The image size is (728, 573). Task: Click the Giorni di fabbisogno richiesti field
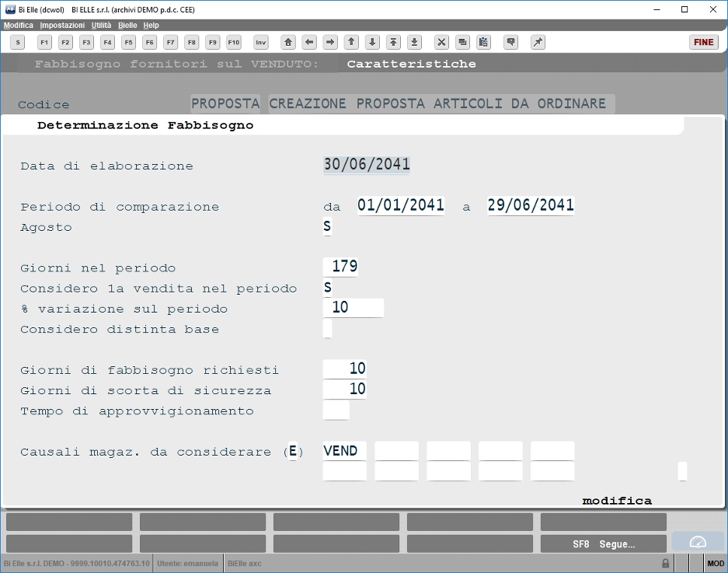pos(344,369)
